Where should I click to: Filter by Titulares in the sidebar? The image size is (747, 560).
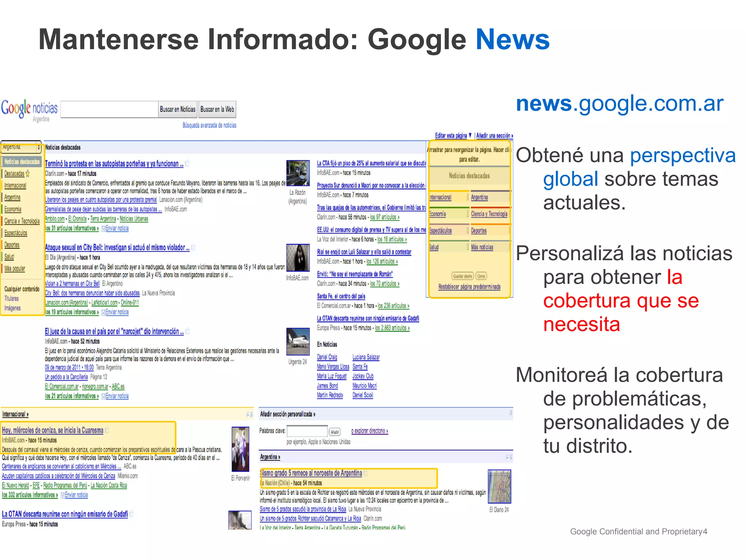pos(11,299)
